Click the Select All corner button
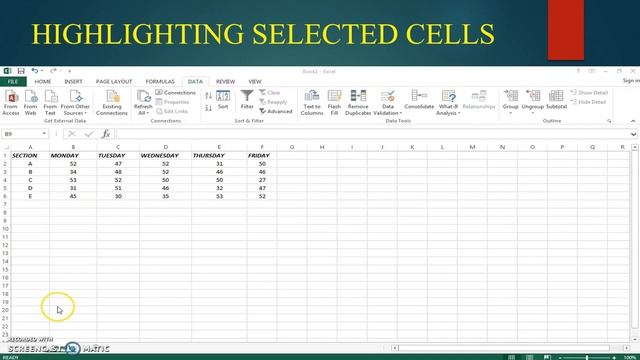 point(5,147)
